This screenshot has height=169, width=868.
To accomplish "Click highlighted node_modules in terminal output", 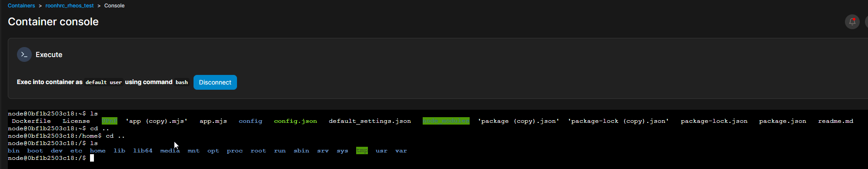I will tap(446, 121).
